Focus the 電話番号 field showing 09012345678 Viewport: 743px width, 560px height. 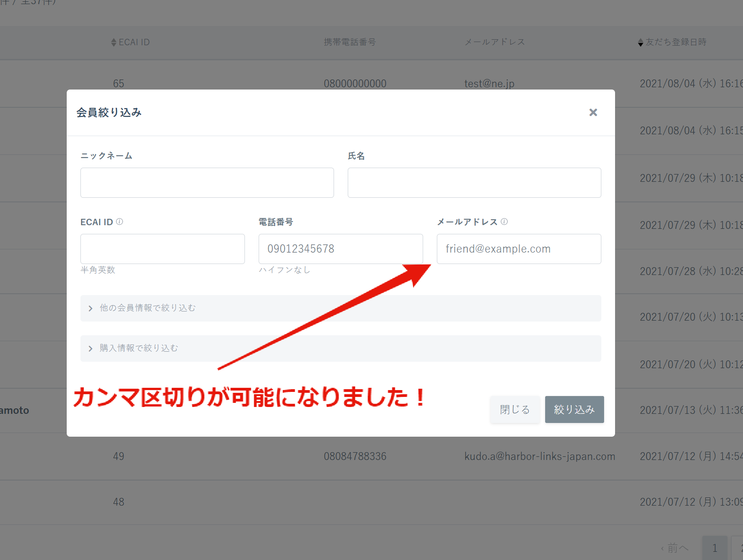(x=340, y=248)
